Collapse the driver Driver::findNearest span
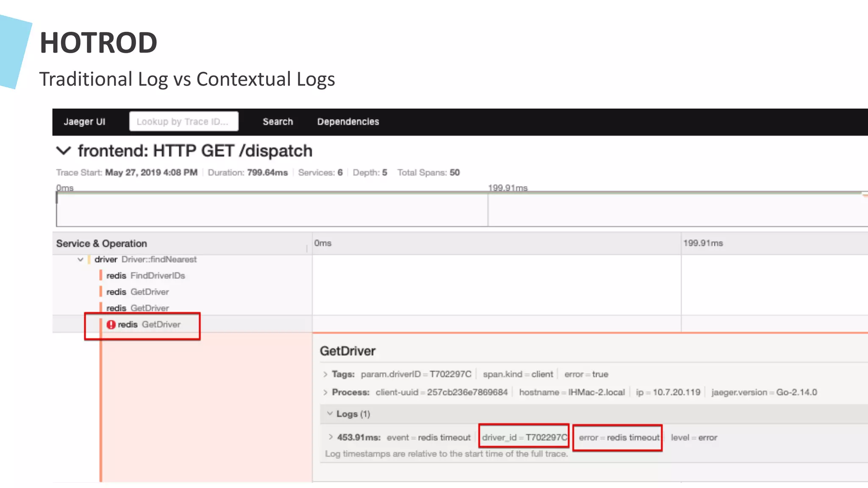 click(x=81, y=259)
